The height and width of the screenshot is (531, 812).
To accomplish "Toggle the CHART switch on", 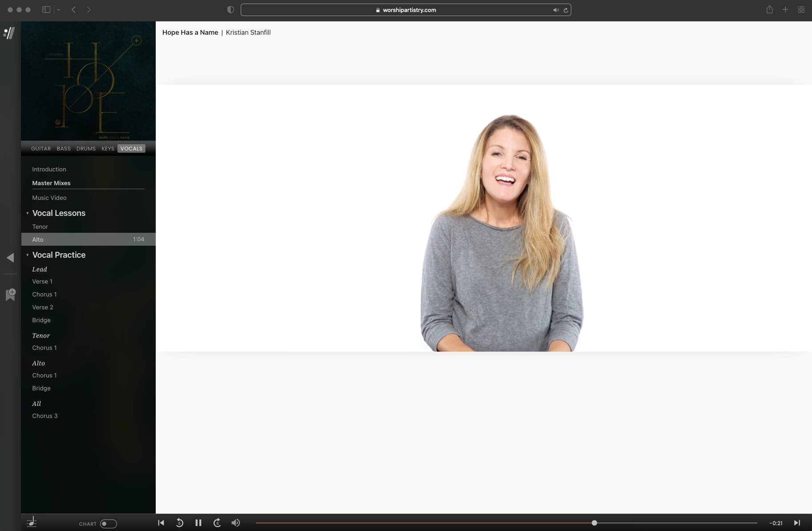I will 108,524.
